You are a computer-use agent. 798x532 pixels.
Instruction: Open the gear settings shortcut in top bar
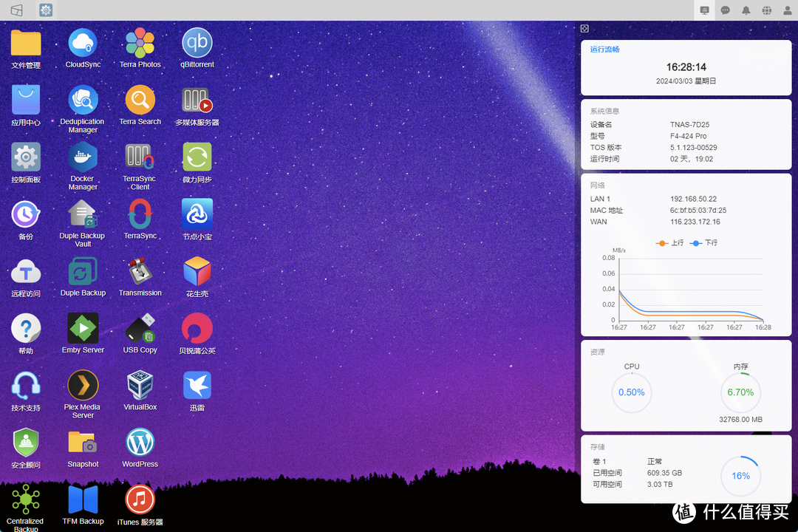tap(46, 10)
